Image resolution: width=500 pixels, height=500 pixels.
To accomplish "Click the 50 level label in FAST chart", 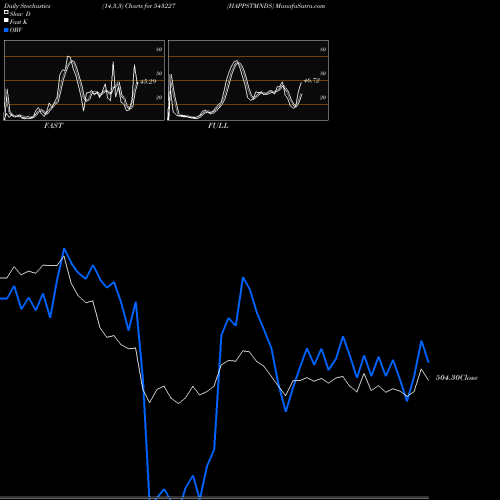I will coord(159,73).
